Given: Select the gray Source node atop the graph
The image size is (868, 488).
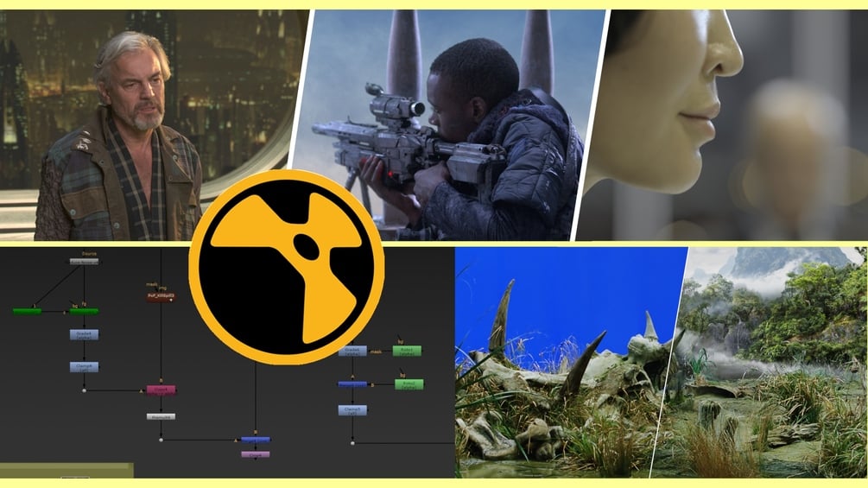Looking at the screenshot, I should pos(84,261).
